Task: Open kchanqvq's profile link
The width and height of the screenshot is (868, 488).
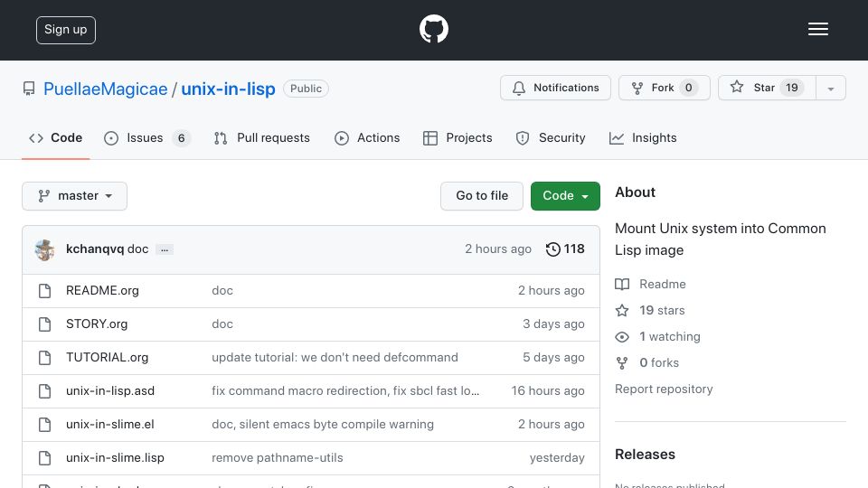Action: (x=95, y=249)
